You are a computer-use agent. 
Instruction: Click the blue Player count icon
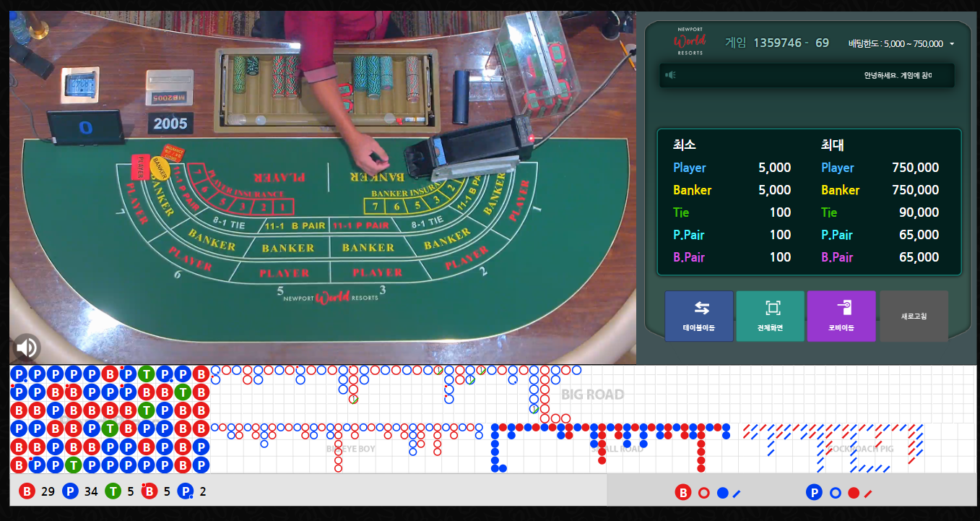(70, 491)
